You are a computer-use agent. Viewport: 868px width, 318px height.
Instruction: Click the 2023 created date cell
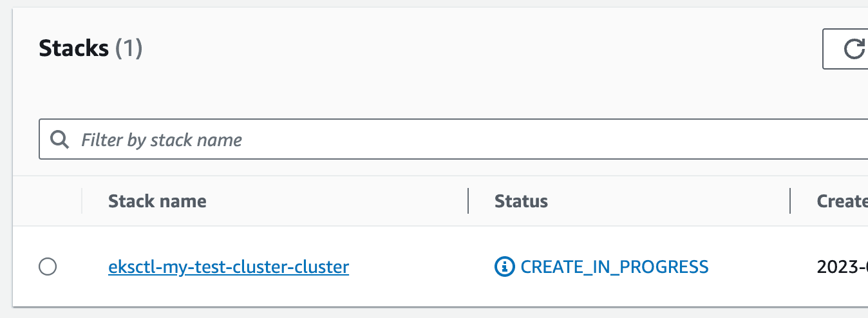(842, 267)
